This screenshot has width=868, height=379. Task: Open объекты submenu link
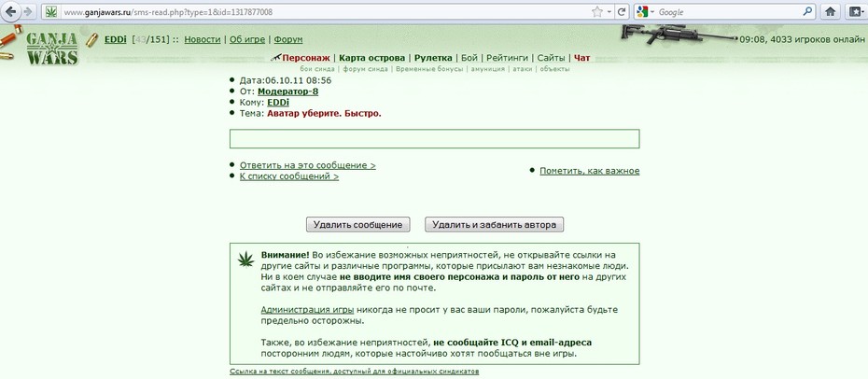click(x=554, y=69)
